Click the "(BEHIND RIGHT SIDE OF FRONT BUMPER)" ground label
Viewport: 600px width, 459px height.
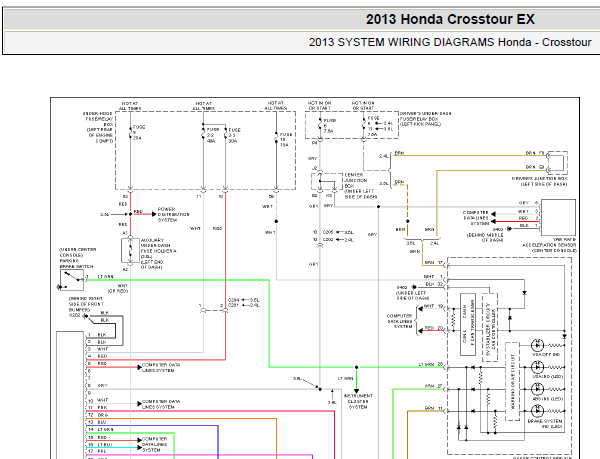pyautogui.click(x=86, y=304)
